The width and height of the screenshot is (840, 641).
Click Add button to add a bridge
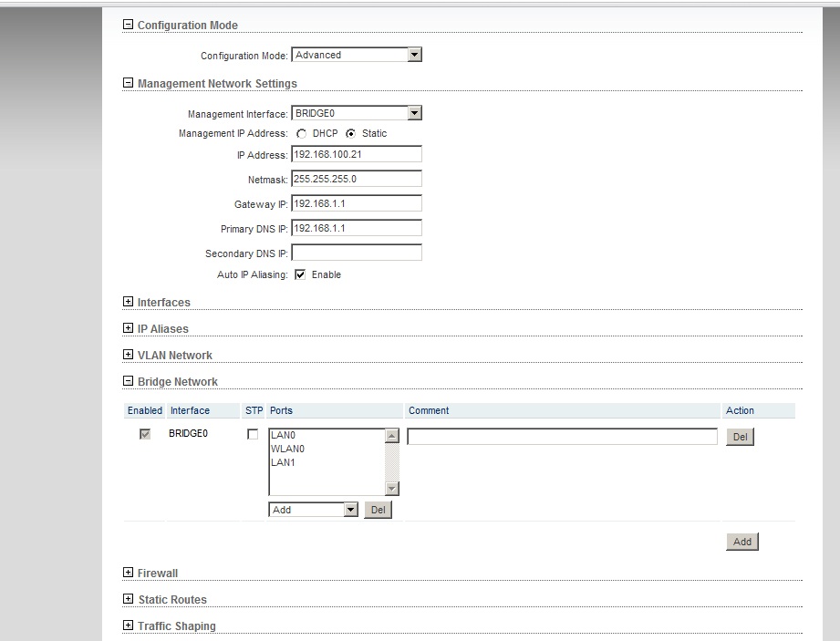tap(741, 542)
